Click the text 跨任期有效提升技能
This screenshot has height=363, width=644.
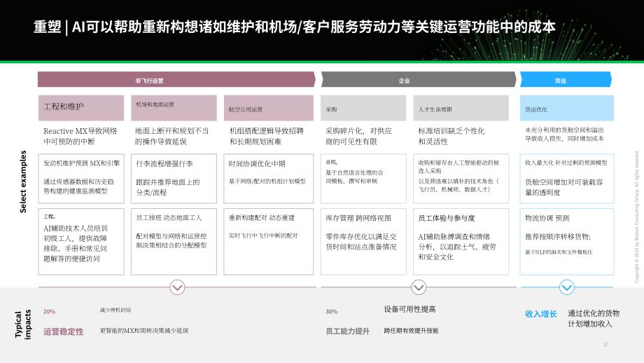[x=411, y=331]
